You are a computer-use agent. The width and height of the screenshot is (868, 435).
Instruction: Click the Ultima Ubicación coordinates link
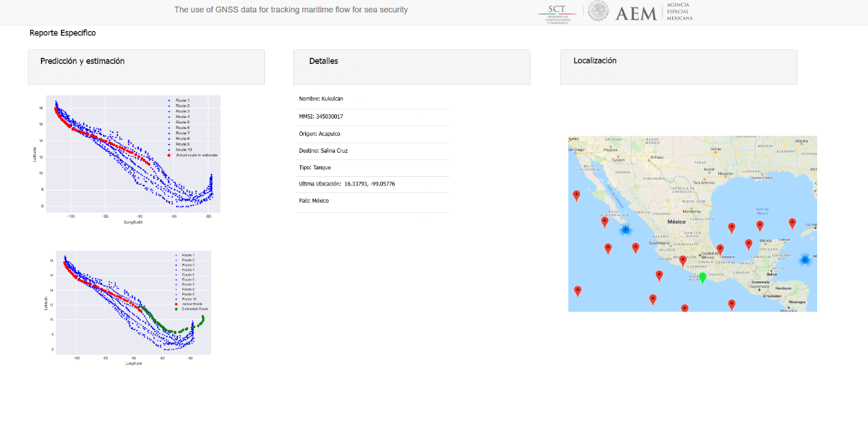tap(369, 184)
